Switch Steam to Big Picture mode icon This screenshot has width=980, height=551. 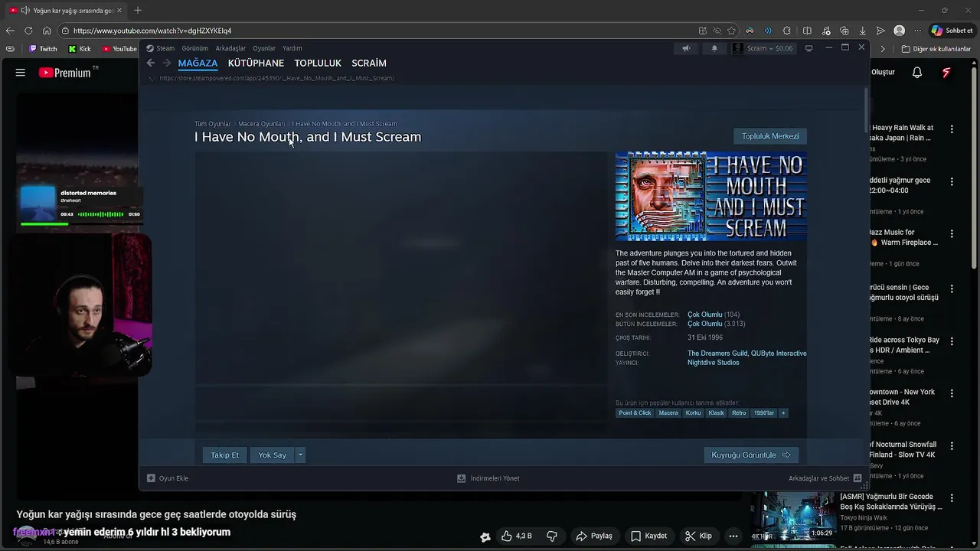(x=808, y=48)
